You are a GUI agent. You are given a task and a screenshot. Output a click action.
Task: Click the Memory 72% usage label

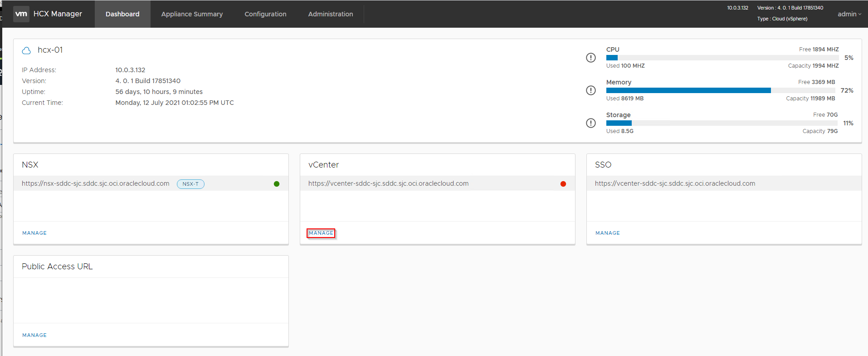coord(847,90)
